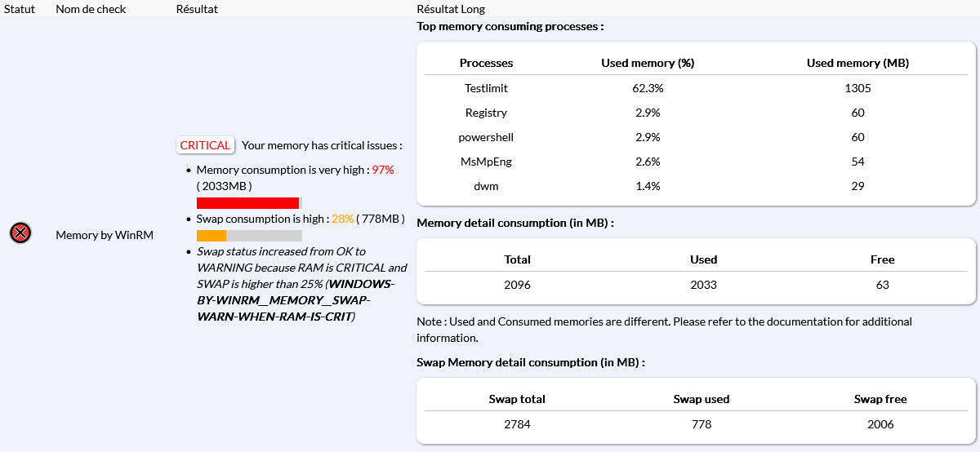Click the Résultat column header
Viewport: 980px width, 452px height.
[x=197, y=9]
